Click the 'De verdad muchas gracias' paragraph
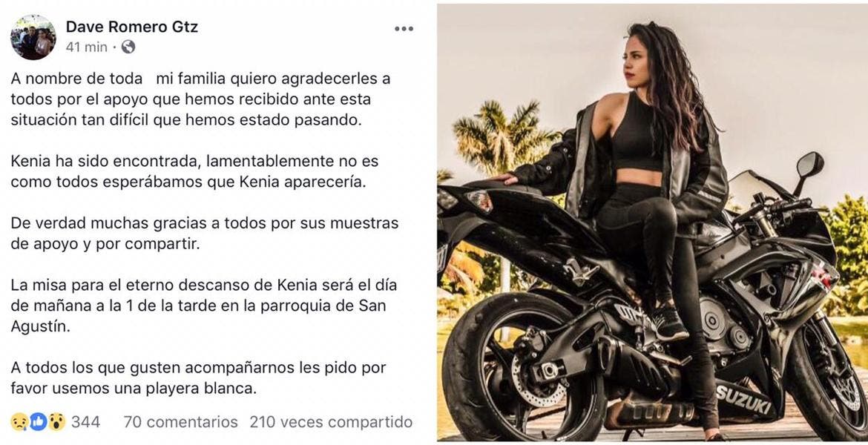Screen dimensions: 868x445 point(205,234)
